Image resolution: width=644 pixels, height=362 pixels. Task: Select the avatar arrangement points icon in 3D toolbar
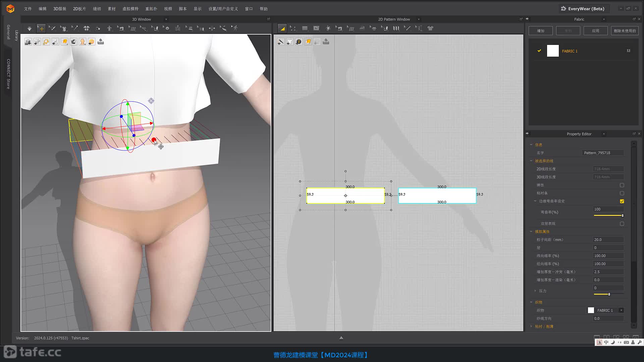point(109,28)
